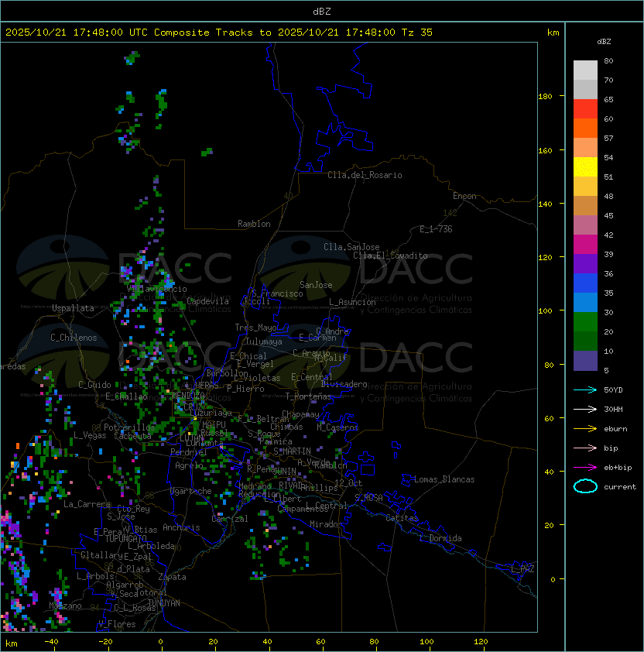
Task: Click the 'dBZ' title at top center
Action: pyautogui.click(x=322, y=12)
